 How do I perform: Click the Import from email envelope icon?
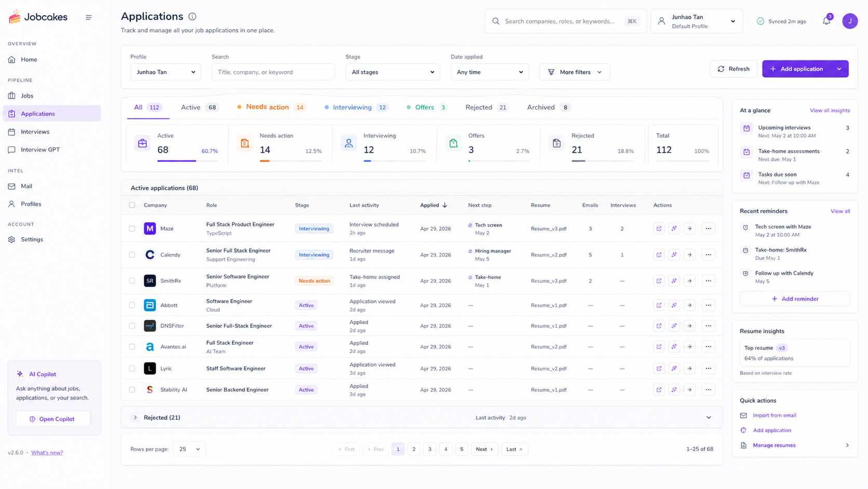(743, 416)
